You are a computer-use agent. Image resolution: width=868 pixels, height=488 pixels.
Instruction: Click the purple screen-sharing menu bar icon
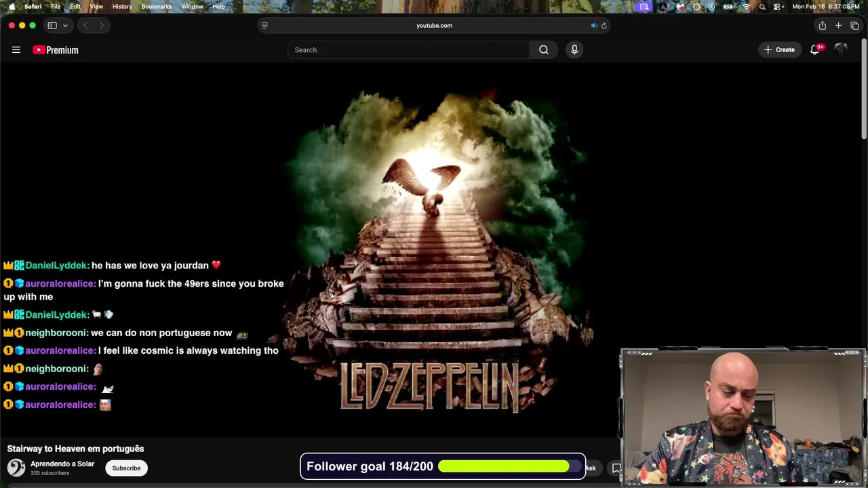[644, 6]
